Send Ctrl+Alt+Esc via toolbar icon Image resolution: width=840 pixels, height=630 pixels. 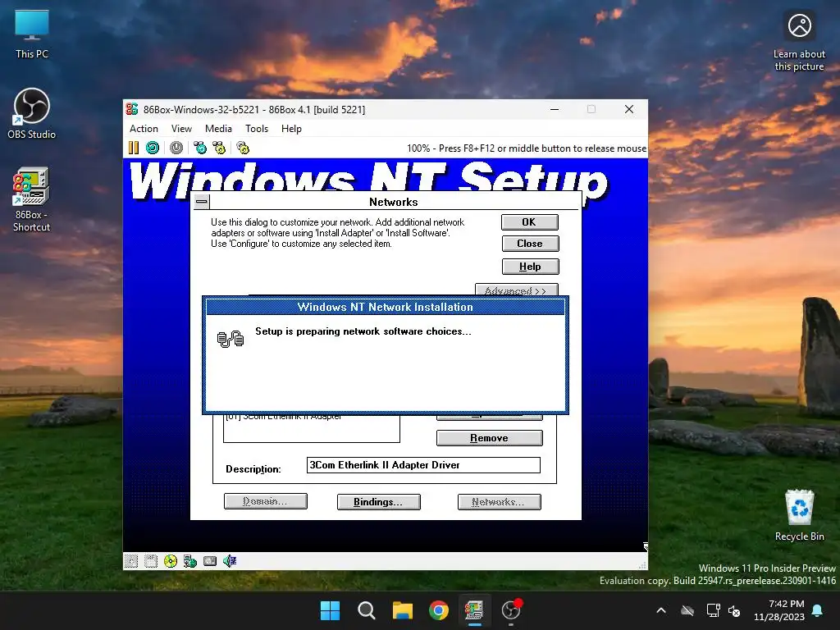pos(219,148)
